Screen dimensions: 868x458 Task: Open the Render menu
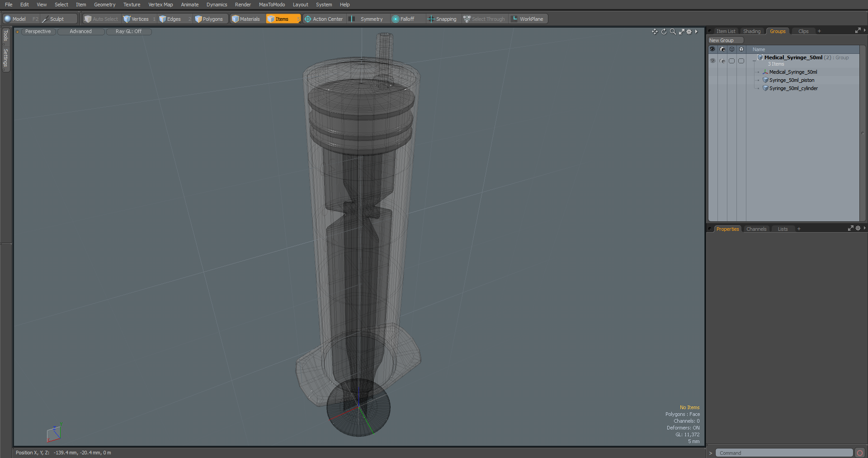[x=243, y=5]
